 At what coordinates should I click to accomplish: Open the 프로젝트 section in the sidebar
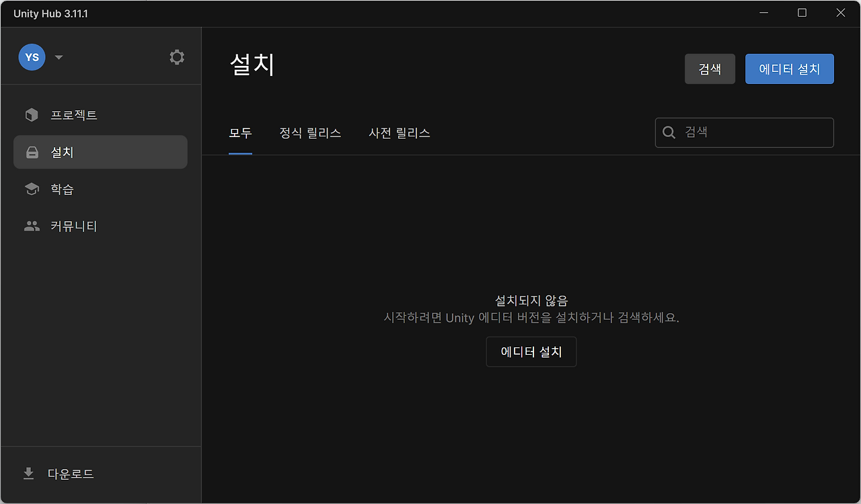pyautogui.click(x=74, y=115)
